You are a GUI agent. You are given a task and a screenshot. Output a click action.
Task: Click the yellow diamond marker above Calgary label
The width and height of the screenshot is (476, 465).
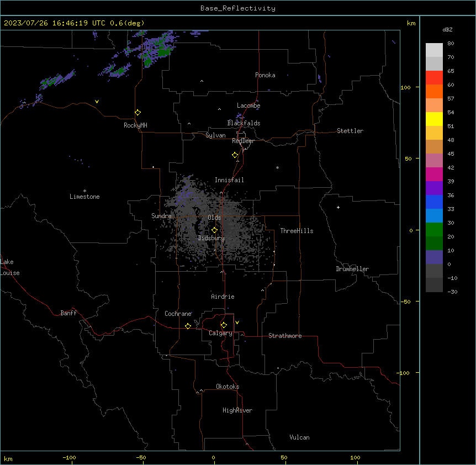click(x=224, y=325)
